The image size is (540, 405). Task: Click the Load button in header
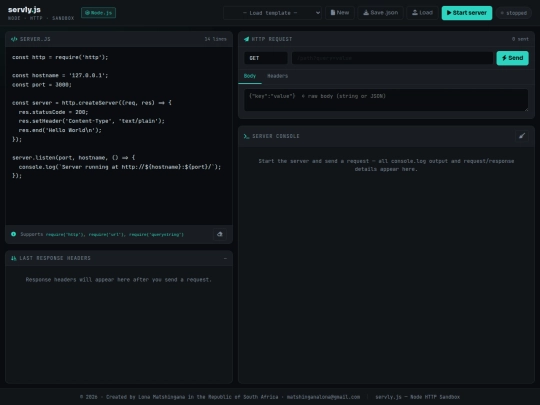[x=422, y=13]
